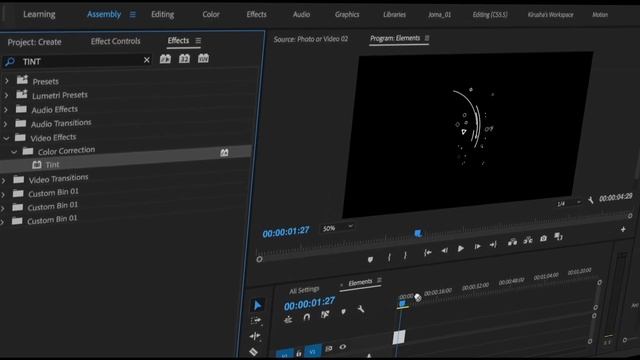Open Program monitor settings wrench
The height and width of the screenshot is (360, 640).
590,200
